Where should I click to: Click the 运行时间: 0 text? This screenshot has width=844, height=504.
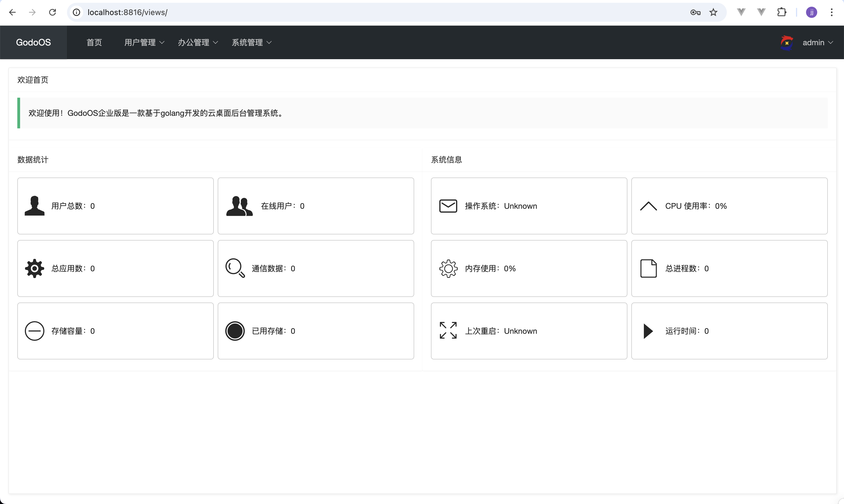(x=687, y=331)
